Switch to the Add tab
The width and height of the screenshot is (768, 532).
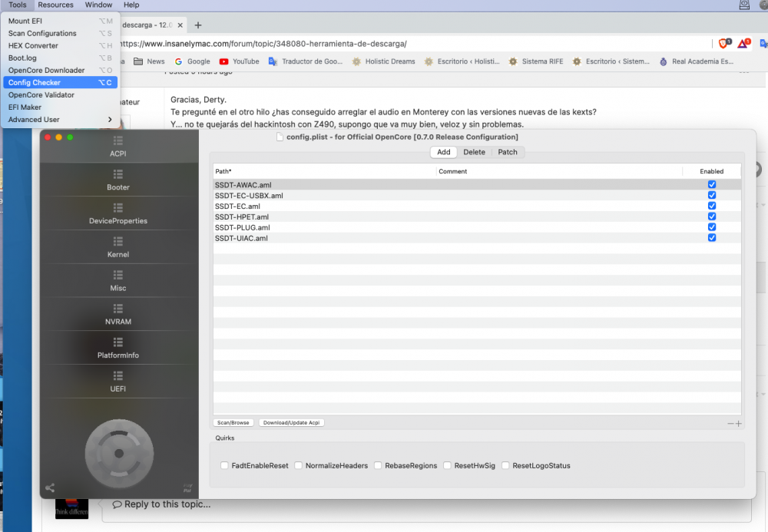pos(444,152)
